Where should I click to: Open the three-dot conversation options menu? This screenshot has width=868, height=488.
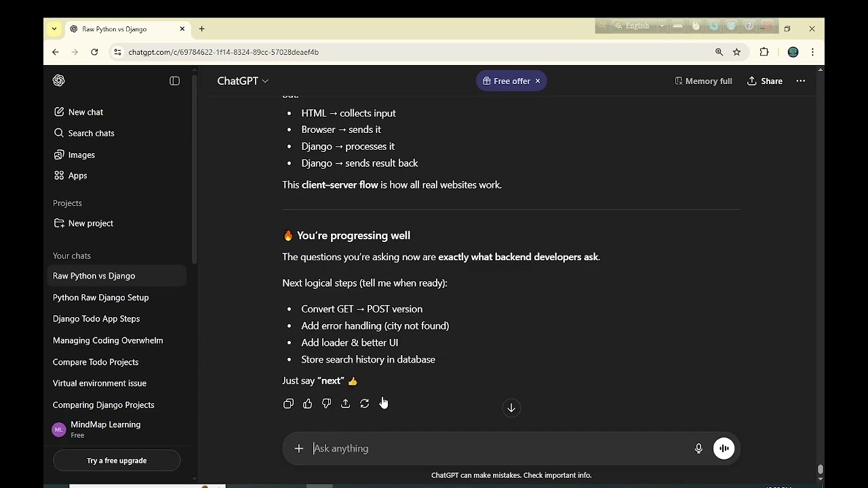(x=801, y=81)
